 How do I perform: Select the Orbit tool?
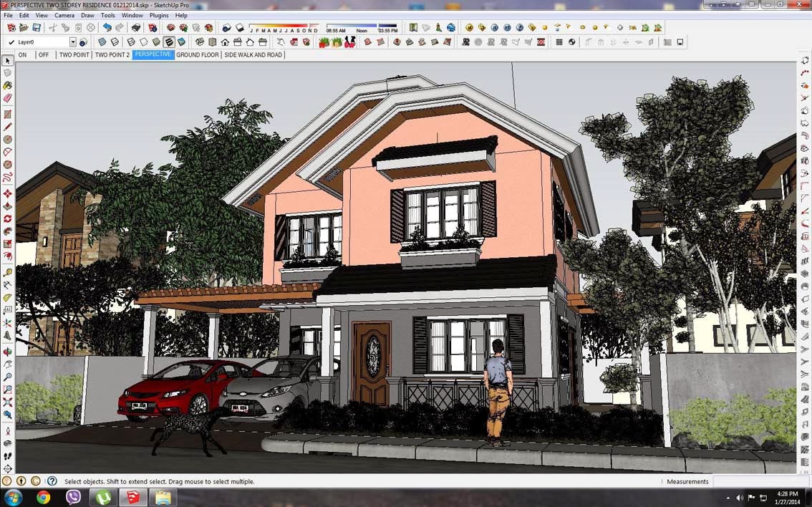pos(8,351)
